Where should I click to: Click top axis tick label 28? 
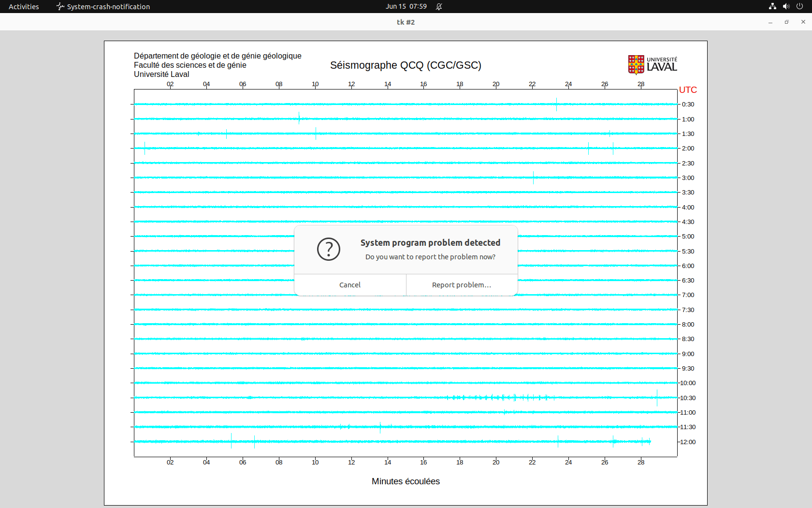641,84
